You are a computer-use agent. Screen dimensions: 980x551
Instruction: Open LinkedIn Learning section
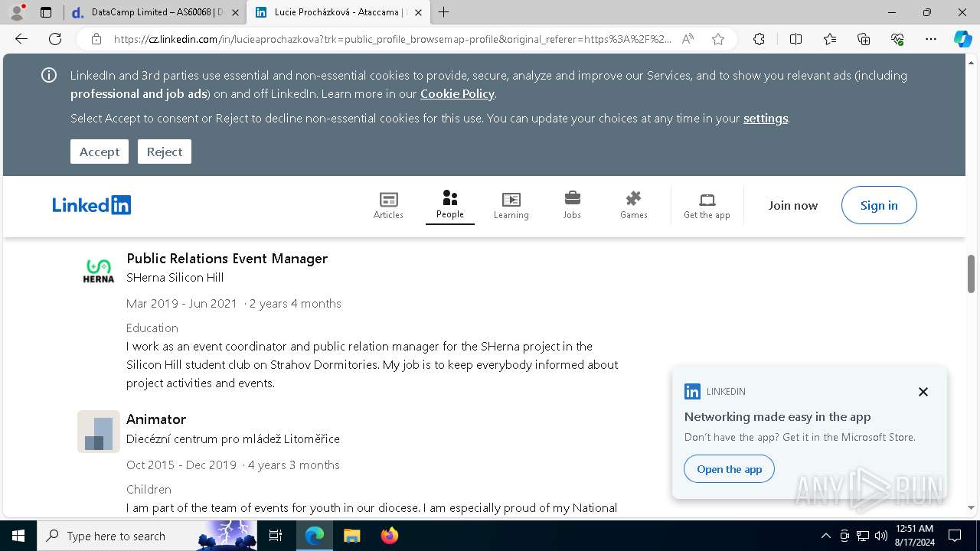coord(511,205)
